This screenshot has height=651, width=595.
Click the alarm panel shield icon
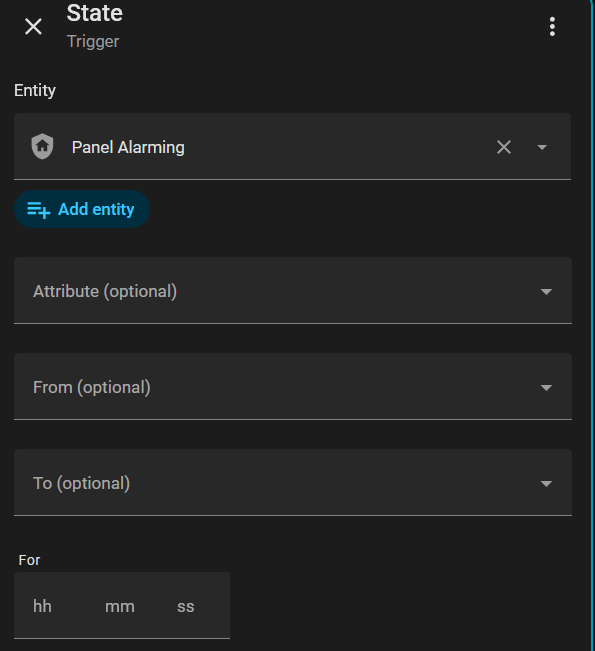[x=42, y=147]
